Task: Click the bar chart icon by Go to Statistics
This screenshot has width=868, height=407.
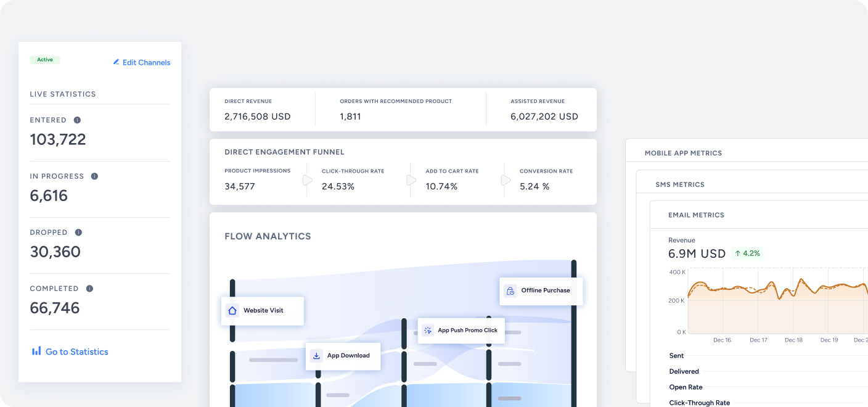Action: [x=36, y=351]
